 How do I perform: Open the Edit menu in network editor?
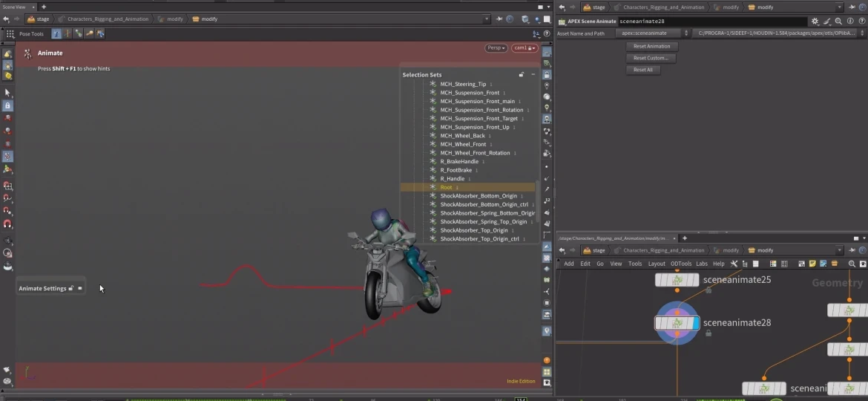585,264
